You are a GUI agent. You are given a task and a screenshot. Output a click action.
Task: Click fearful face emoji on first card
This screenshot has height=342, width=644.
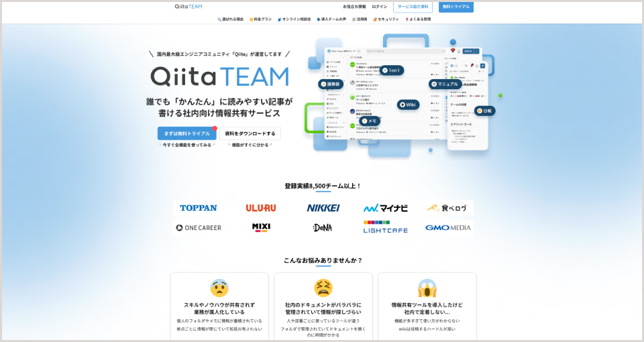[219, 288]
